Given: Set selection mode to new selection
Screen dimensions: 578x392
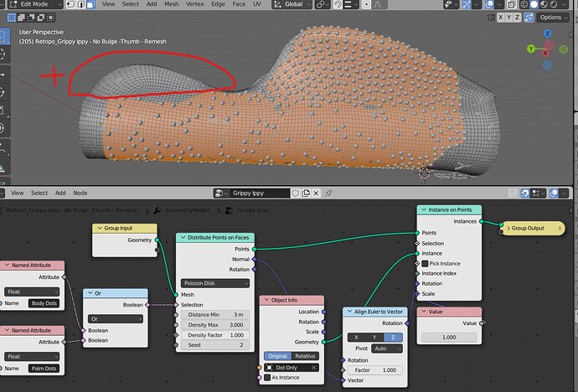Looking at the screenshot, I should [x=12, y=18].
